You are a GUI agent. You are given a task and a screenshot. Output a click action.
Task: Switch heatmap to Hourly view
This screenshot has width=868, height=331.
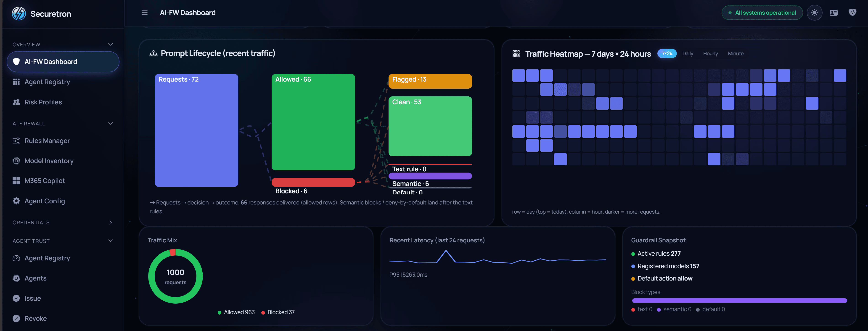coord(710,54)
